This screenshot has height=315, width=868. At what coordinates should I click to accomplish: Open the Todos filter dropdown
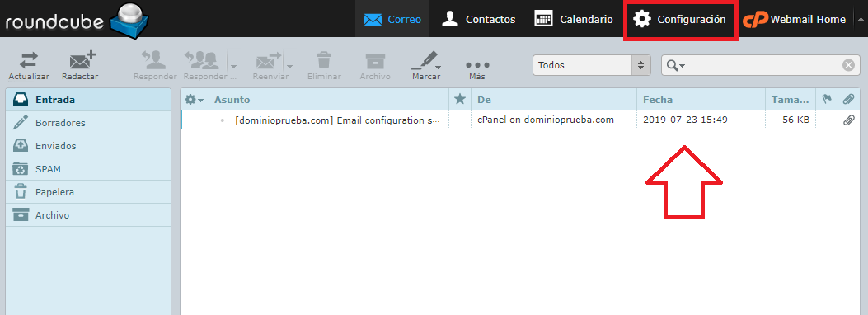click(x=591, y=65)
